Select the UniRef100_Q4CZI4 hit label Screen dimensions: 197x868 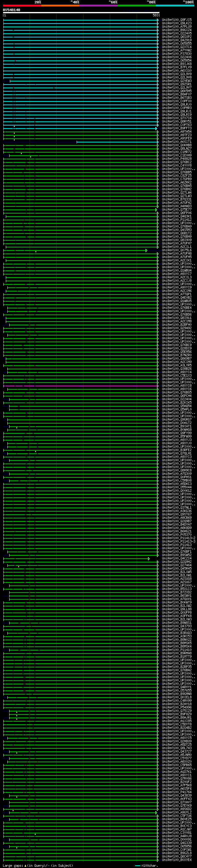(x=177, y=559)
